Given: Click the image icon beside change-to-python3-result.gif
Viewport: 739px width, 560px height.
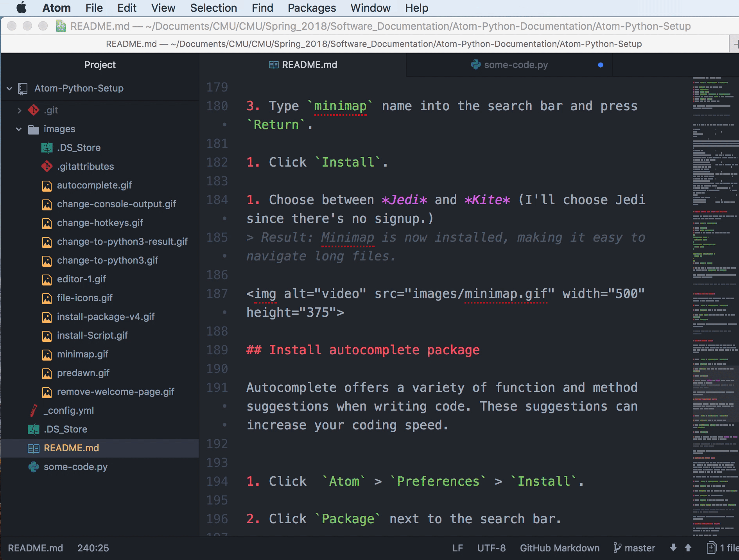Looking at the screenshot, I should (x=47, y=242).
